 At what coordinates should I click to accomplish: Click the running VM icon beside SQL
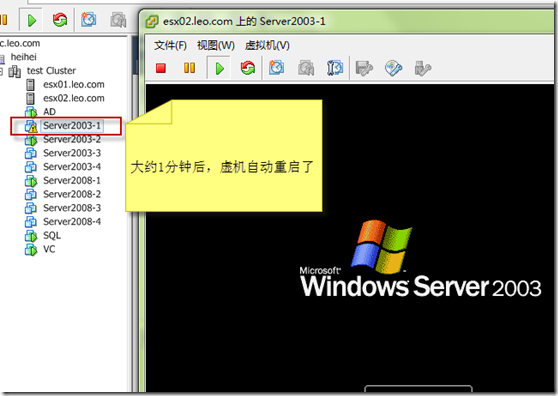[x=31, y=236]
